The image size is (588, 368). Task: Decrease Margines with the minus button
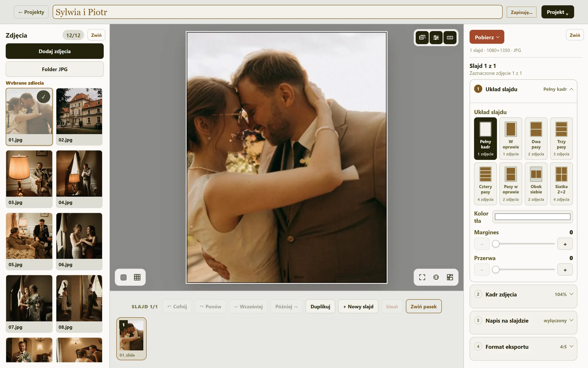click(x=482, y=244)
